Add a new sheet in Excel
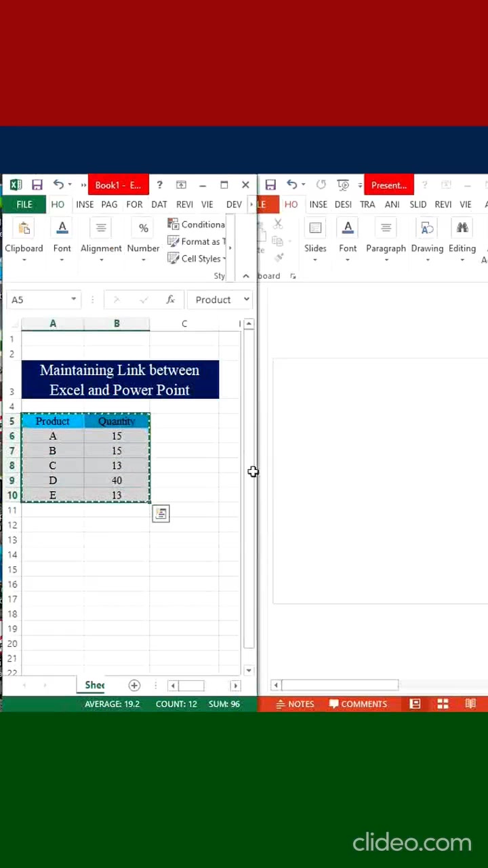488x868 pixels. [134, 686]
